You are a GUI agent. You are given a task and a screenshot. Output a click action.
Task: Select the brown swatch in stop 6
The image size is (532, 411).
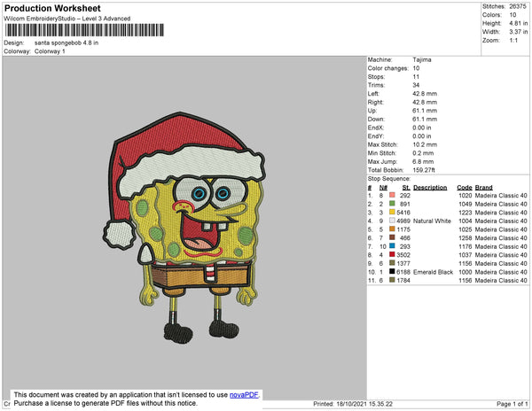(392, 237)
